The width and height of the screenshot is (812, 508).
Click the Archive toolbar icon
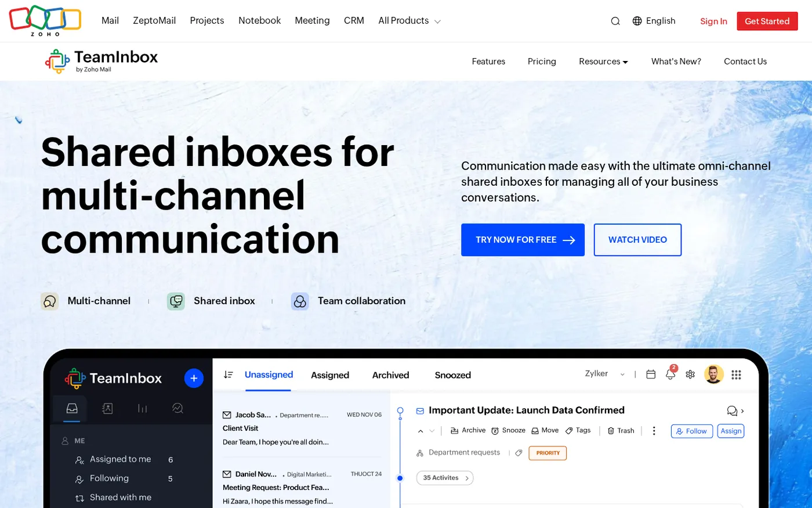(455, 431)
